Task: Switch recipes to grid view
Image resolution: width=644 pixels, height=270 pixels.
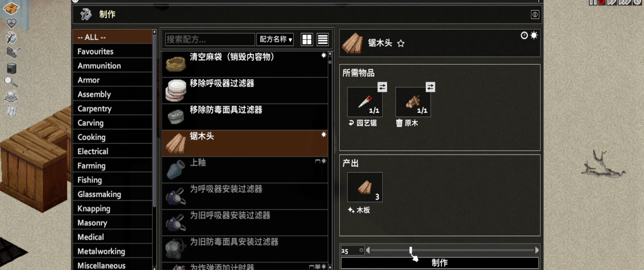Action: [x=307, y=39]
